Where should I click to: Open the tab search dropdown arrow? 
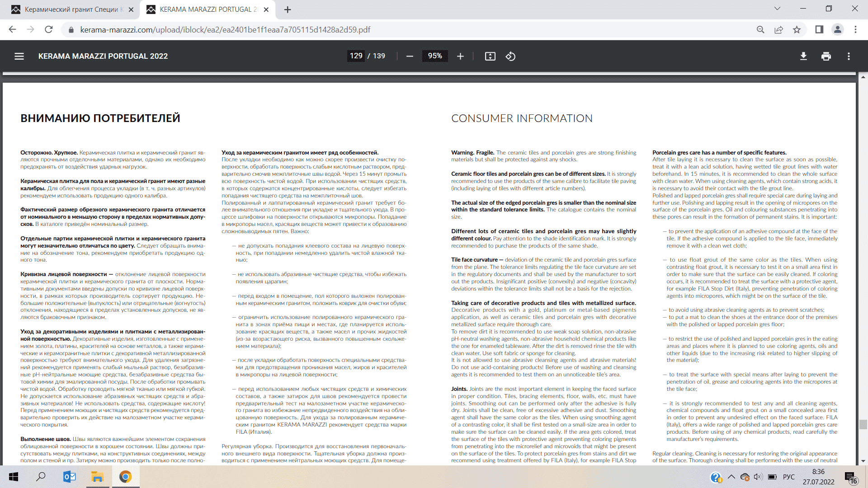click(x=777, y=8)
